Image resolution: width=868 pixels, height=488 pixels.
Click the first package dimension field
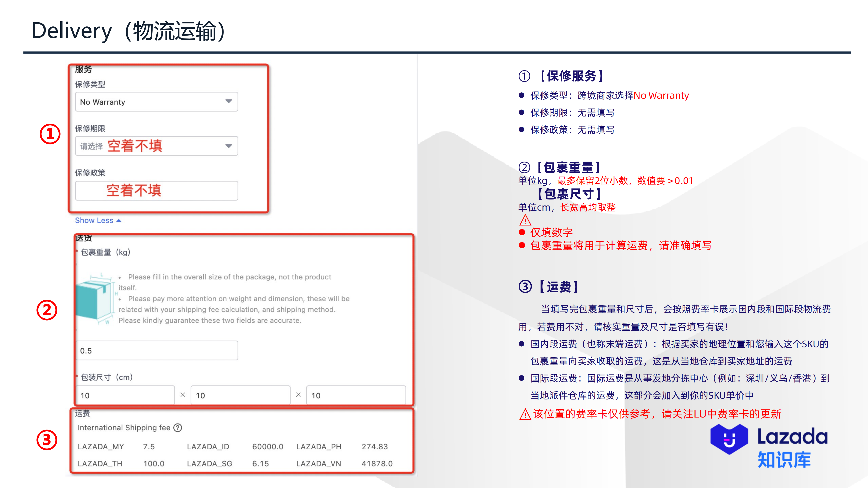(125, 395)
